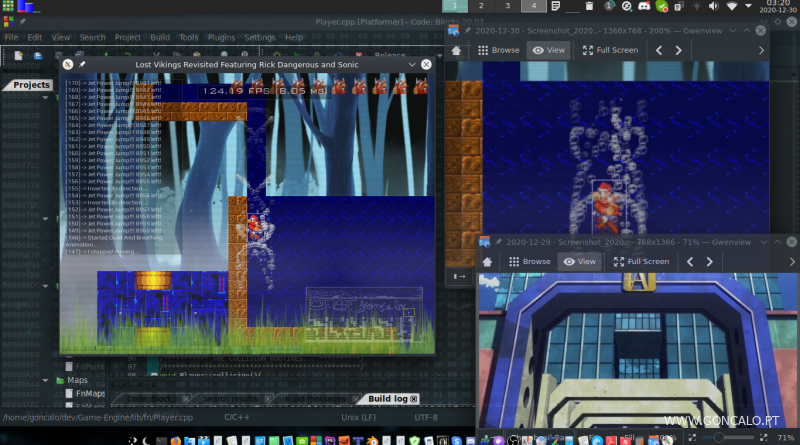
Task: Open Code::Blocks Settings menu
Action: (260, 37)
